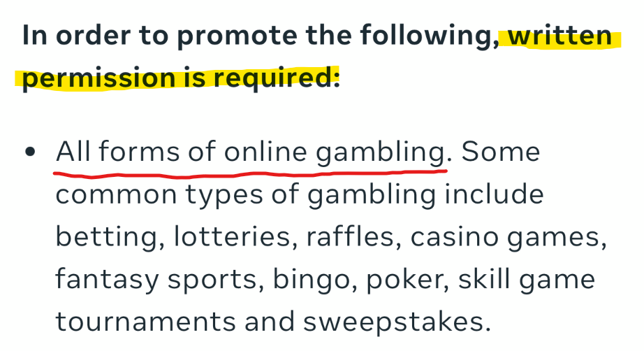Click the word raffles
This screenshot has height=351, width=644.
(350, 237)
